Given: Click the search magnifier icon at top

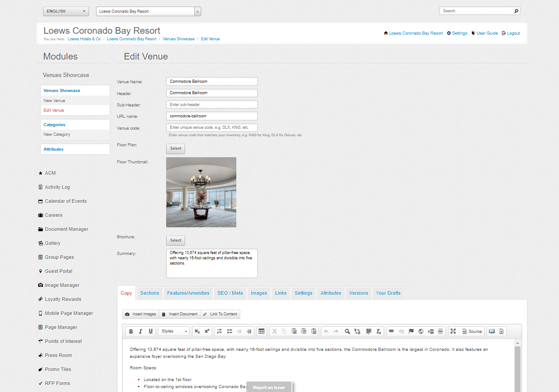Looking at the screenshot, I should 516,11.
